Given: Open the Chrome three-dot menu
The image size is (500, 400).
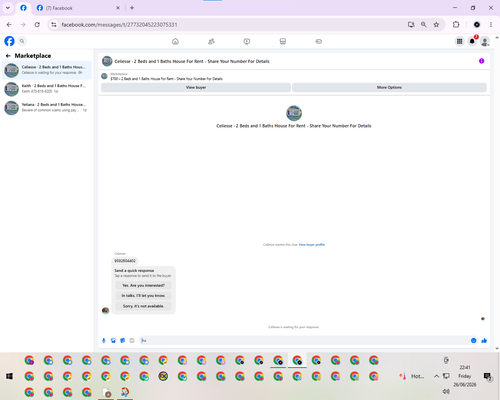Looking at the screenshot, I should pyautogui.click(x=491, y=25).
